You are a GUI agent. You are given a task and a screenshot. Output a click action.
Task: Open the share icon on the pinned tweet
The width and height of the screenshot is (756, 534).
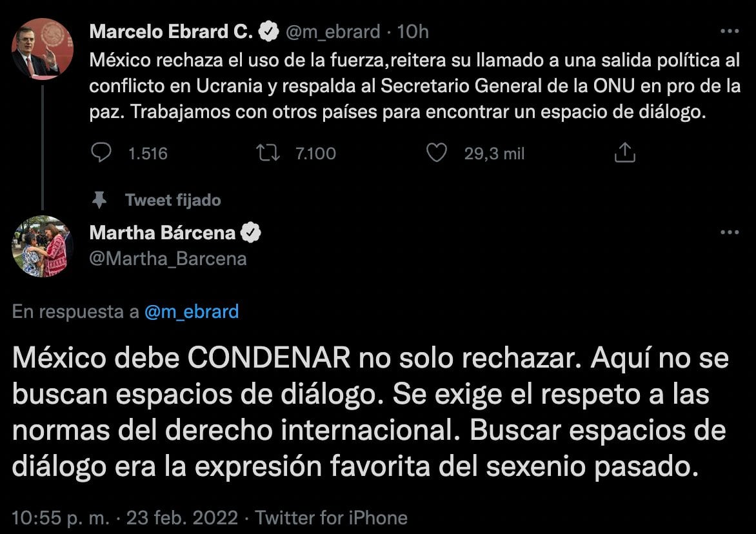tap(624, 152)
